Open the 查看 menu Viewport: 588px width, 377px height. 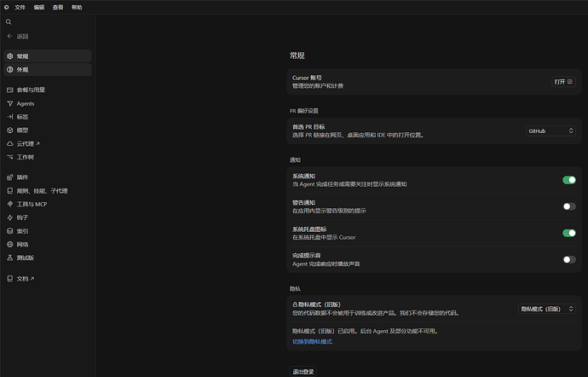(58, 7)
